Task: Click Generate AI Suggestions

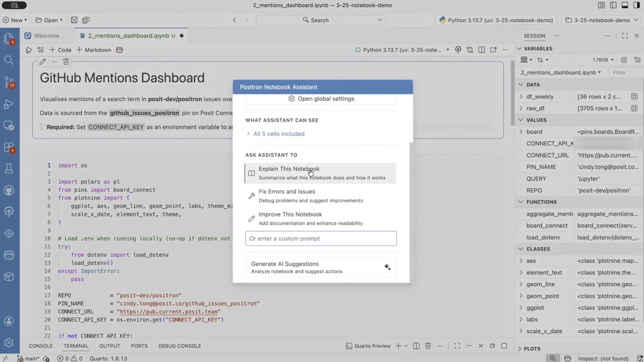Action: 320,267
